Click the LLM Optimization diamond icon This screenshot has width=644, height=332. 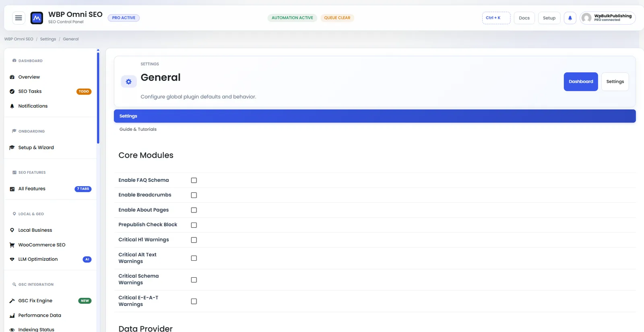click(x=12, y=259)
